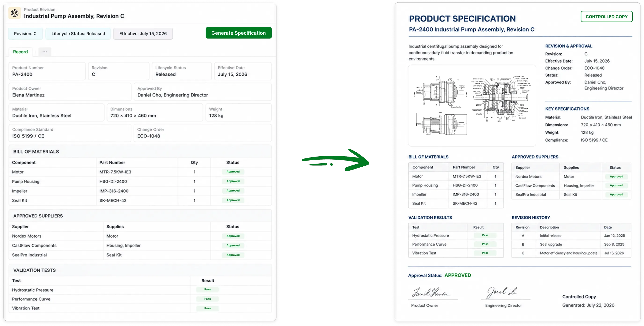Click the pump technical drawing thumbnail

(472, 105)
